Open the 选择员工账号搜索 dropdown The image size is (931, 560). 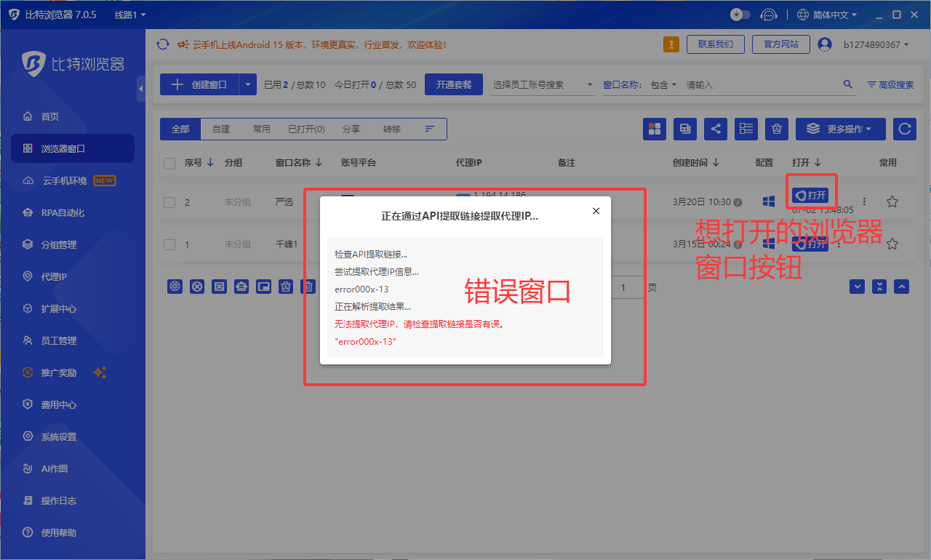tap(543, 84)
